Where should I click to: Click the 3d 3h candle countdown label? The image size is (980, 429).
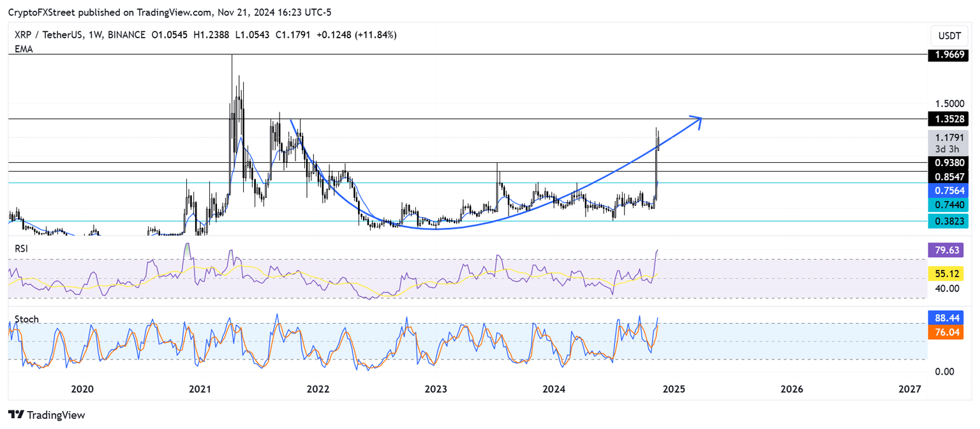pyautogui.click(x=948, y=148)
